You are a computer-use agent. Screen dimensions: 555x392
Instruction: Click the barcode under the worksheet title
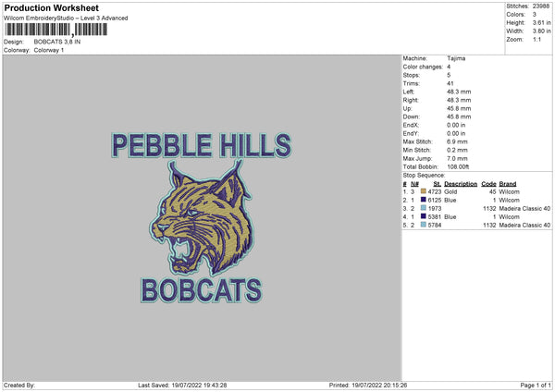[x=55, y=30]
